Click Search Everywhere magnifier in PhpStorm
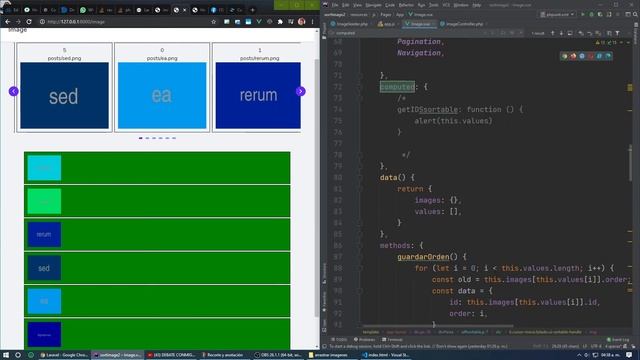Viewport: 640px width, 360px height. (x=635, y=14)
